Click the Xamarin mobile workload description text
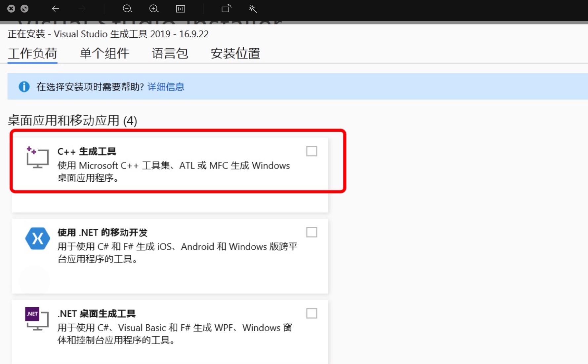Viewport: 588px width, 364px height. (178, 253)
